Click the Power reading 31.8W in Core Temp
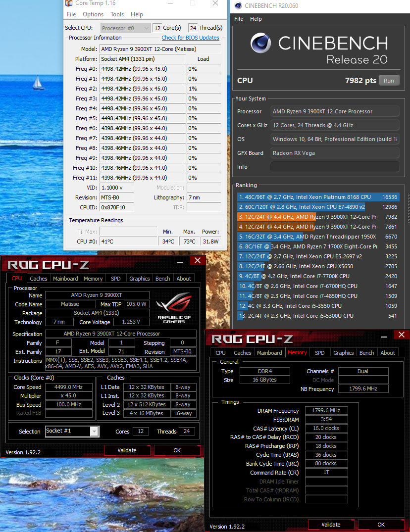 click(210, 242)
